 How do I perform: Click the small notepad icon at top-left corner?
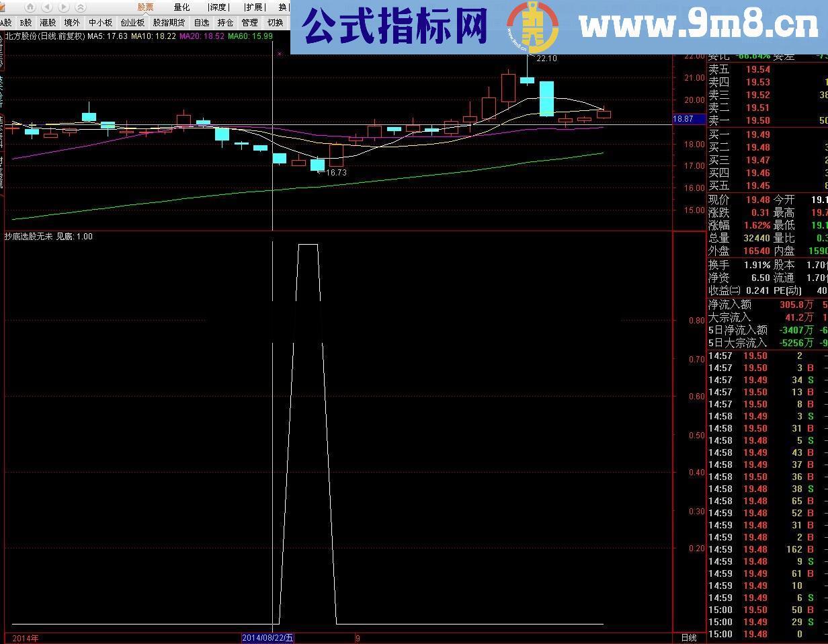click(4, 6)
